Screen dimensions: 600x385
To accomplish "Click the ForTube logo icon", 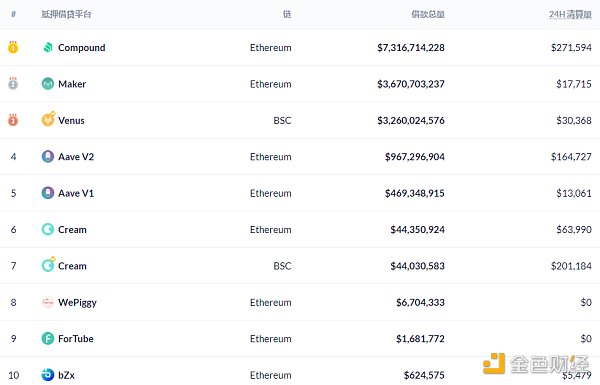I will click(48, 339).
